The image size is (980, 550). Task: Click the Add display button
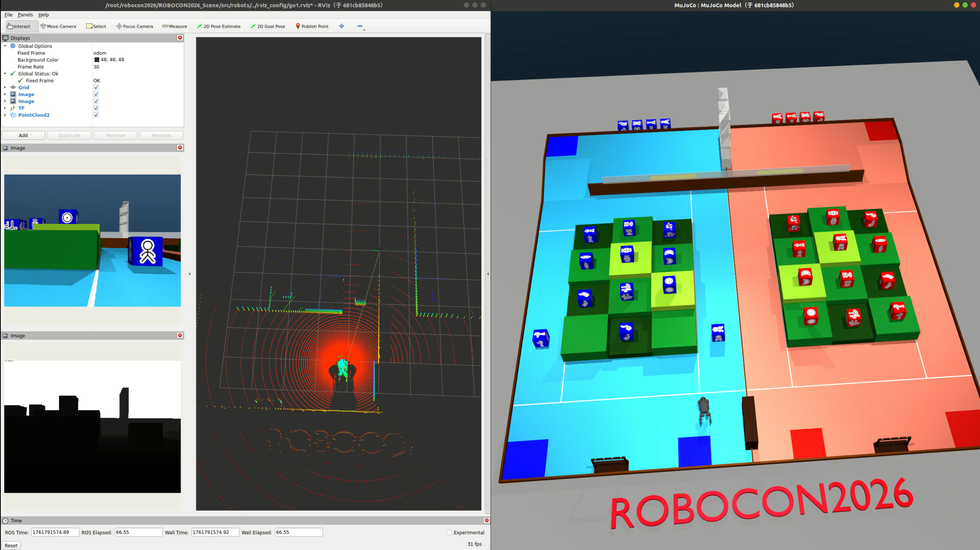pos(23,135)
